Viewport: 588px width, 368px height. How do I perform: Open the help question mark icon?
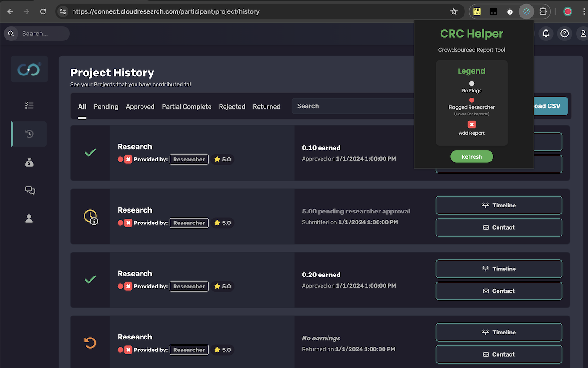tap(564, 33)
